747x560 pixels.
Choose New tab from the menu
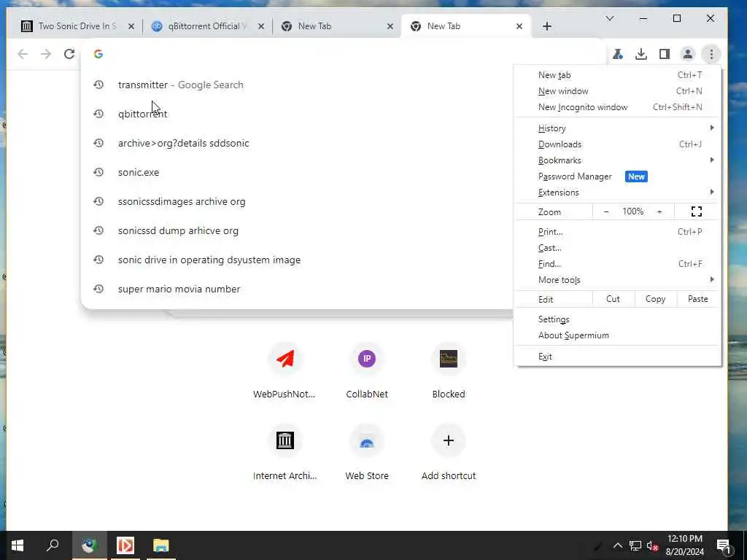[617, 75]
